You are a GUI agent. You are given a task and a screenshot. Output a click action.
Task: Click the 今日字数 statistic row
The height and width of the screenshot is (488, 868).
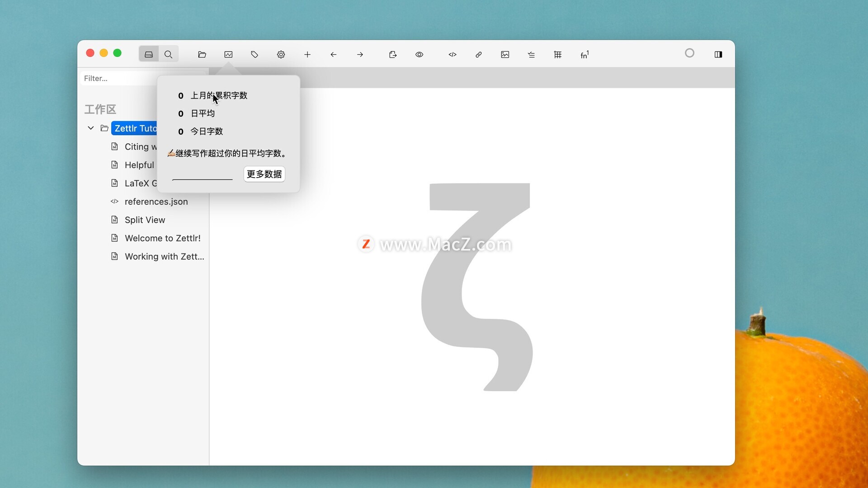[200, 131]
